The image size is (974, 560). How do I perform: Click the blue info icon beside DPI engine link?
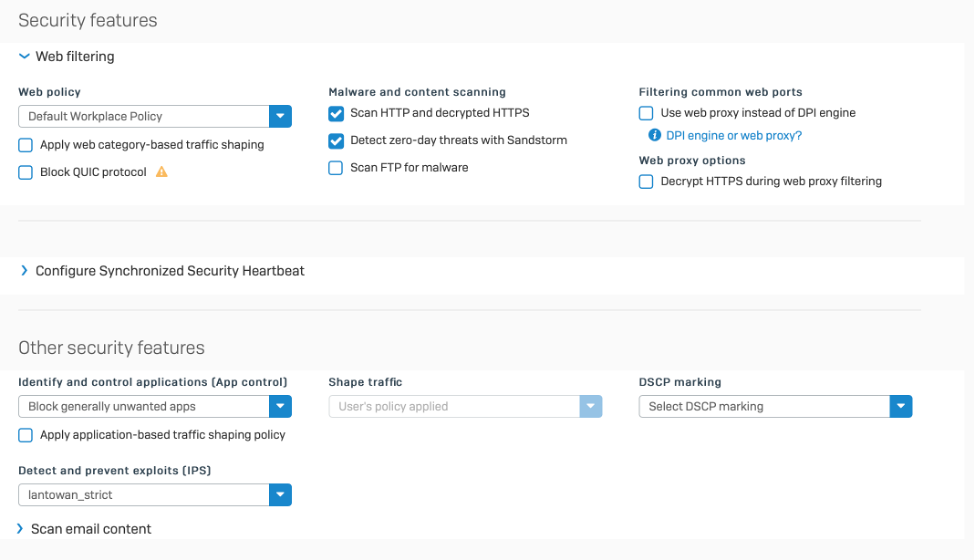pyautogui.click(x=655, y=135)
